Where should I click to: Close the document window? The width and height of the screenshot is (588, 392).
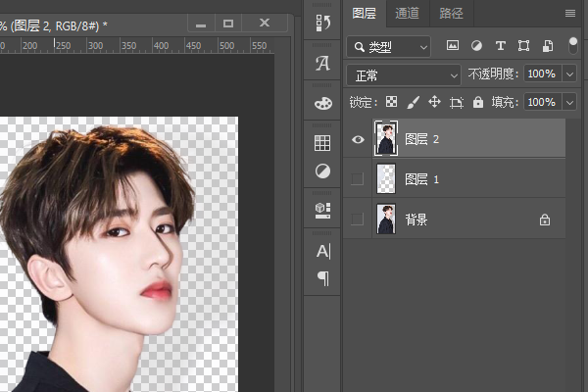[x=265, y=24]
